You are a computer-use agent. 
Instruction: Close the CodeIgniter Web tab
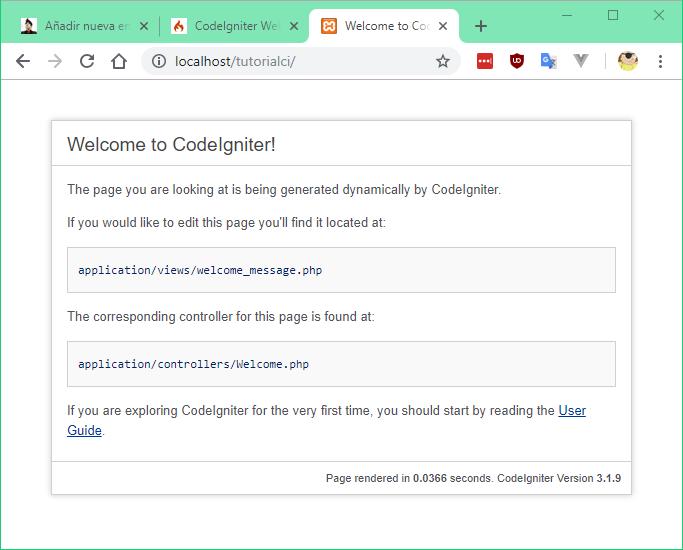click(x=294, y=26)
